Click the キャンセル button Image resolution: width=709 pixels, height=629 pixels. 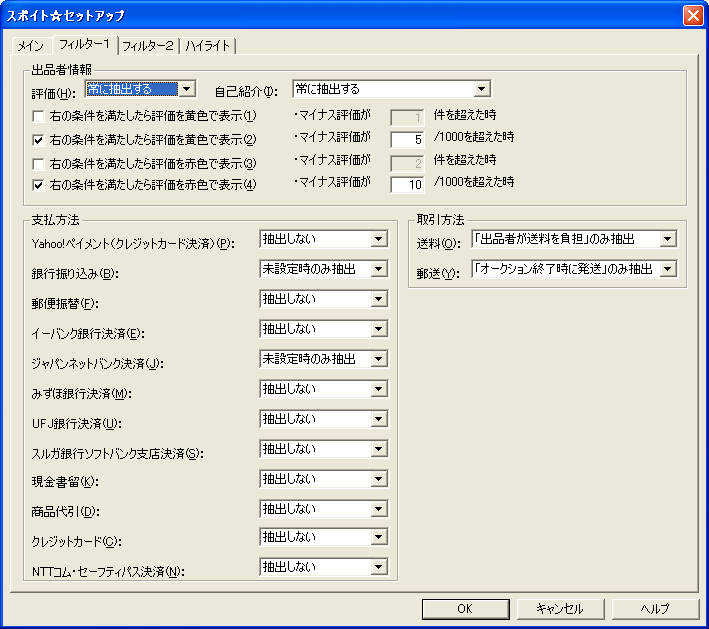click(560, 609)
